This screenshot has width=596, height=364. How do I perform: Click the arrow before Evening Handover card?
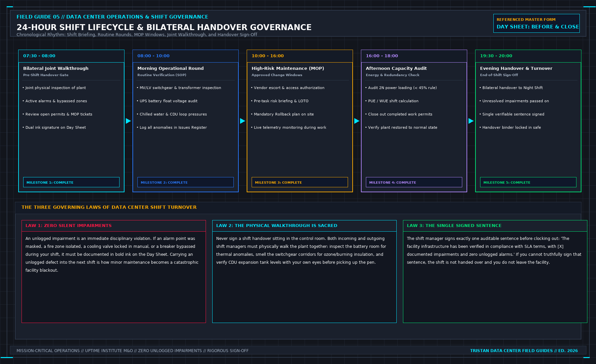tap(471, 121)
